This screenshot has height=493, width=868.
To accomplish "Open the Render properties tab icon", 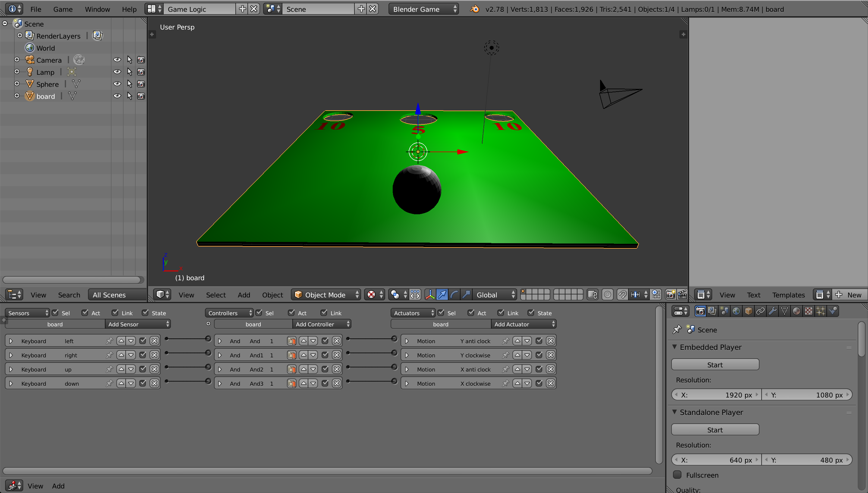I will coord(700,311).
